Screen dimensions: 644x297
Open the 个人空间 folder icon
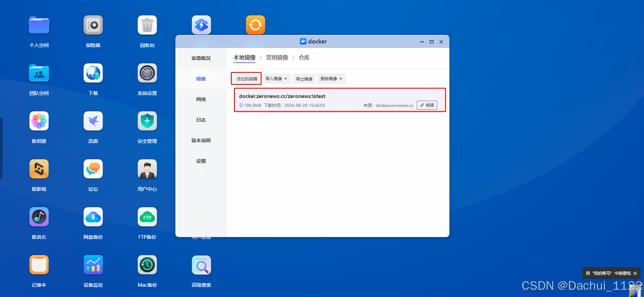(x=39, y=25)
